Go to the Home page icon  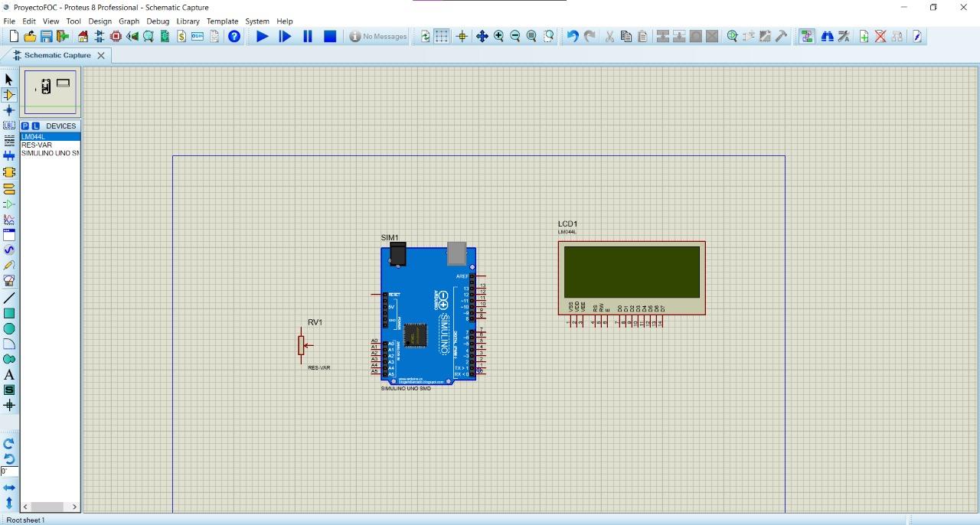tap(83, 36)
